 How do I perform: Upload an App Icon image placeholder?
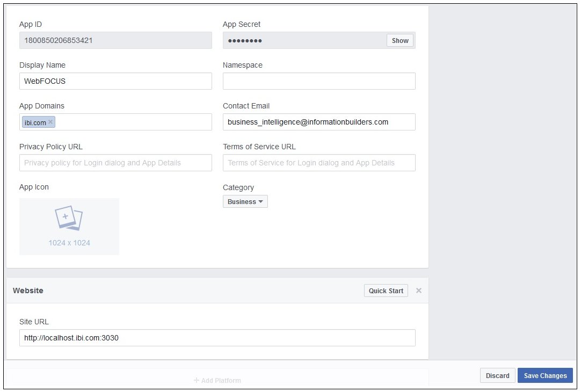click(x=69, y=227)
